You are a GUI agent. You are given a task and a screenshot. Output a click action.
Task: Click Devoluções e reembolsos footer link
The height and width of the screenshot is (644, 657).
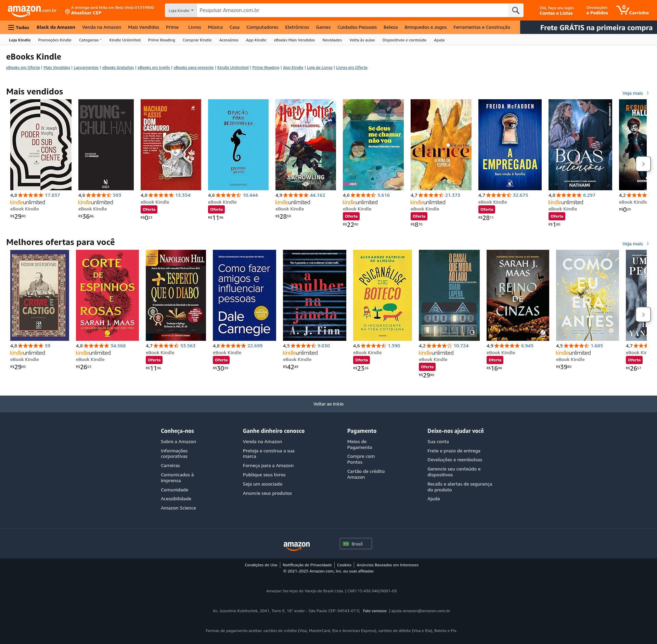pos(455,460)
